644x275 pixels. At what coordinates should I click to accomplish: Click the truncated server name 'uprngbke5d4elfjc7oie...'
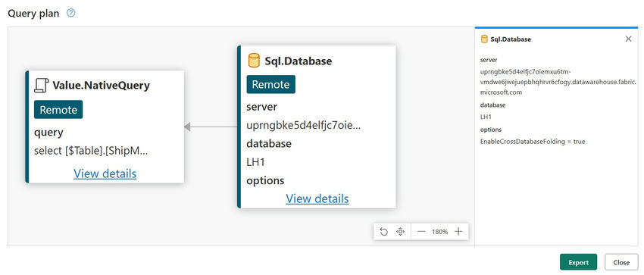(304, 126)
